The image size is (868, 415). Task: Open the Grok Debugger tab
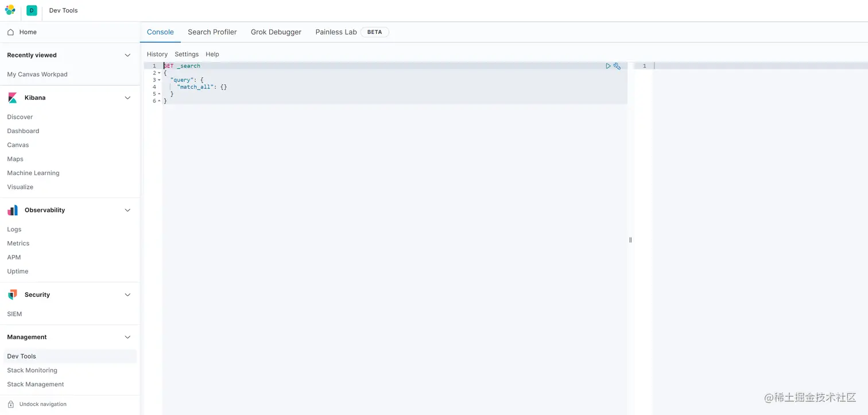(276, 32)
